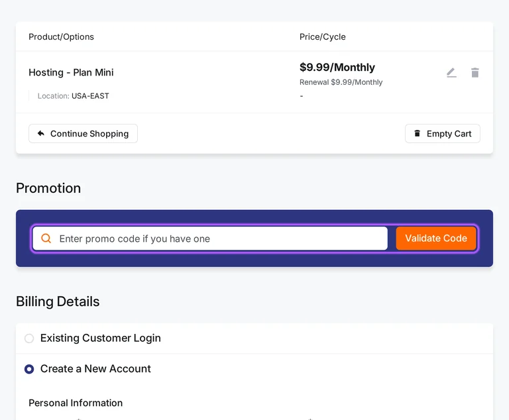Viewport: 509px width, 420px height.
Task: Click the Price/Cycle column header
Action: 322,36
